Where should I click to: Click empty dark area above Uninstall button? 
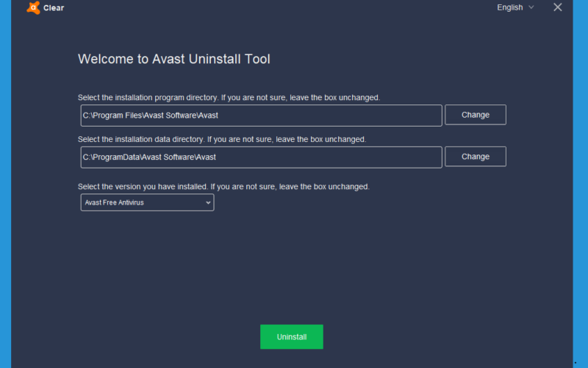coord(291,270)
